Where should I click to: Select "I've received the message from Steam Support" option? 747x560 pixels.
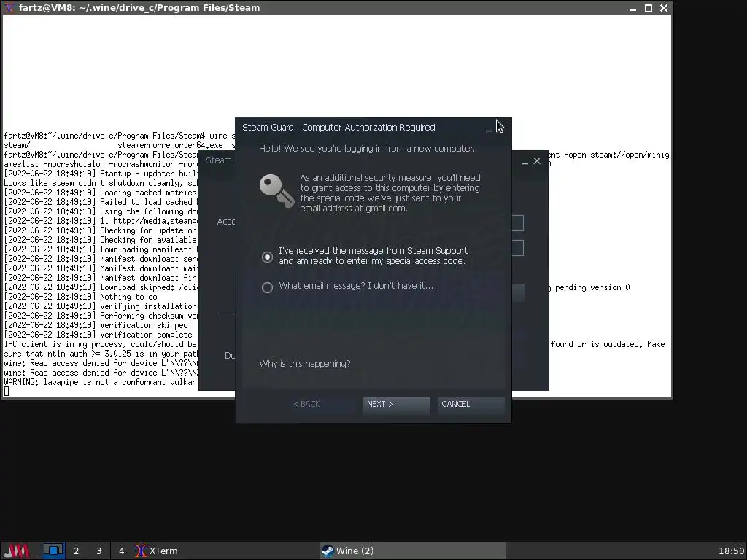267,257
